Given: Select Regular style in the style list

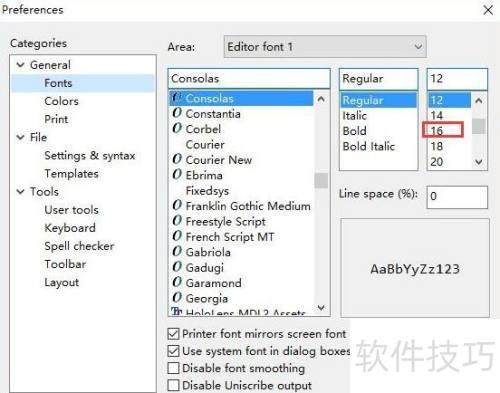Looking at the screenshot, I should pos(379,100).
